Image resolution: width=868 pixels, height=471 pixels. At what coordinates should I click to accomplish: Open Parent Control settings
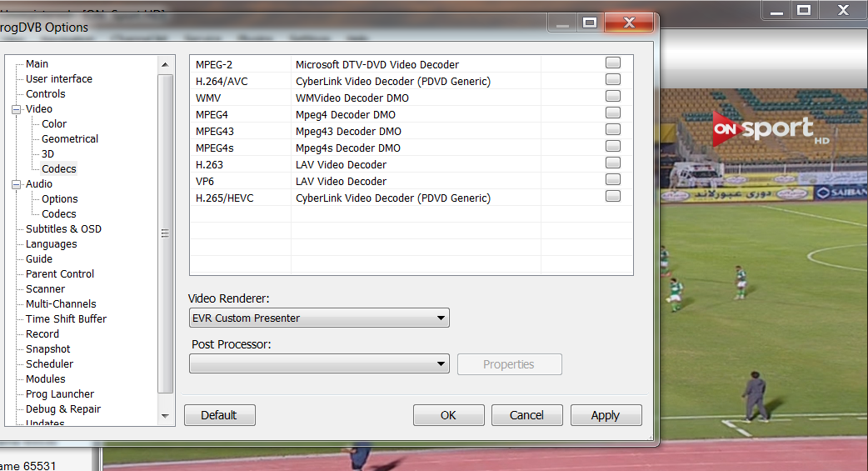[60, 273]
